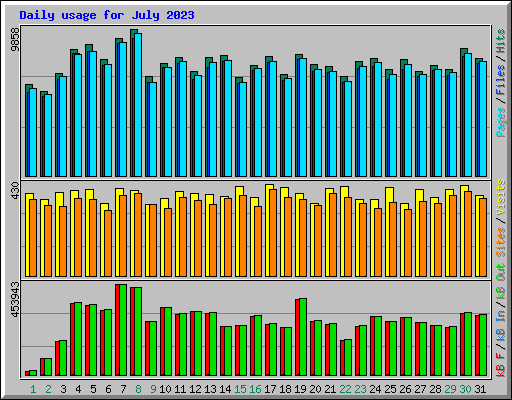Click day 7 on the x-axis
Screen dimensions: 512x400
tap(123, 389)
